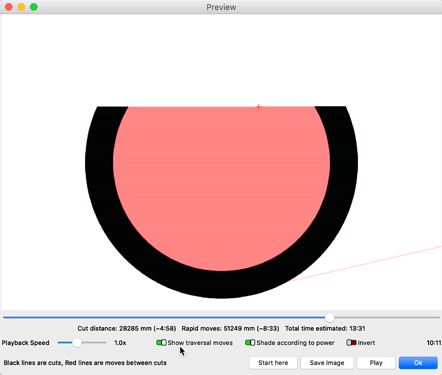Click the Black lines are cuts legend text
Screen dimensions: 442x375
pyautogui.click(x=85, y=363)
